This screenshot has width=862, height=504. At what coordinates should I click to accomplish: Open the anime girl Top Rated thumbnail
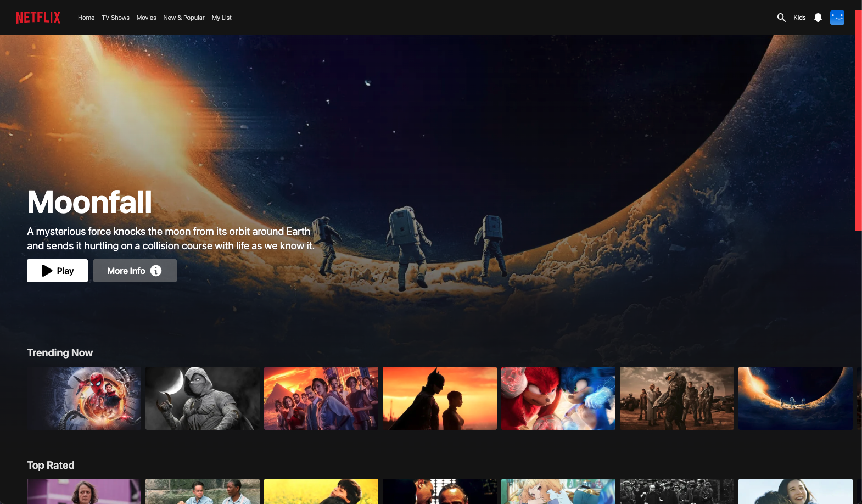point(558,491)
